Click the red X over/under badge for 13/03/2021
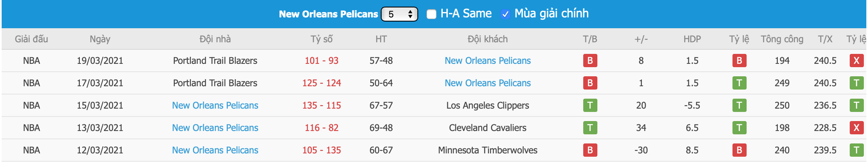The image size is (868, 165). point(856,128)
